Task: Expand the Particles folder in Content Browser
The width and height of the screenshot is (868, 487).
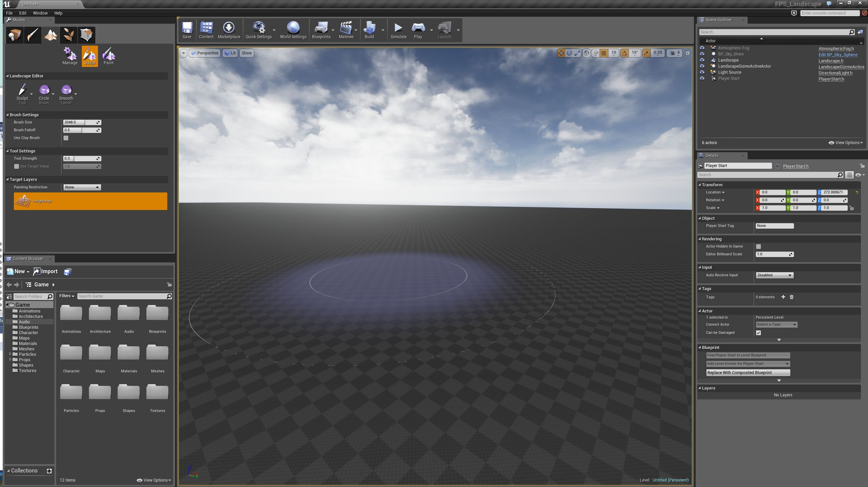Action: [x=10, y=354]
